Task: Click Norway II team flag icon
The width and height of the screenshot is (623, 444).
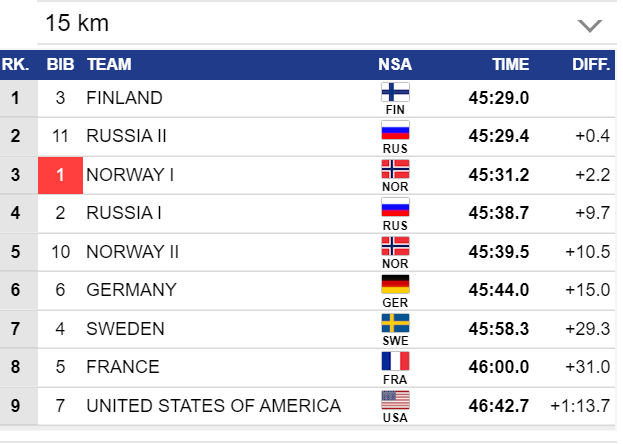Action: pos(395,245)
